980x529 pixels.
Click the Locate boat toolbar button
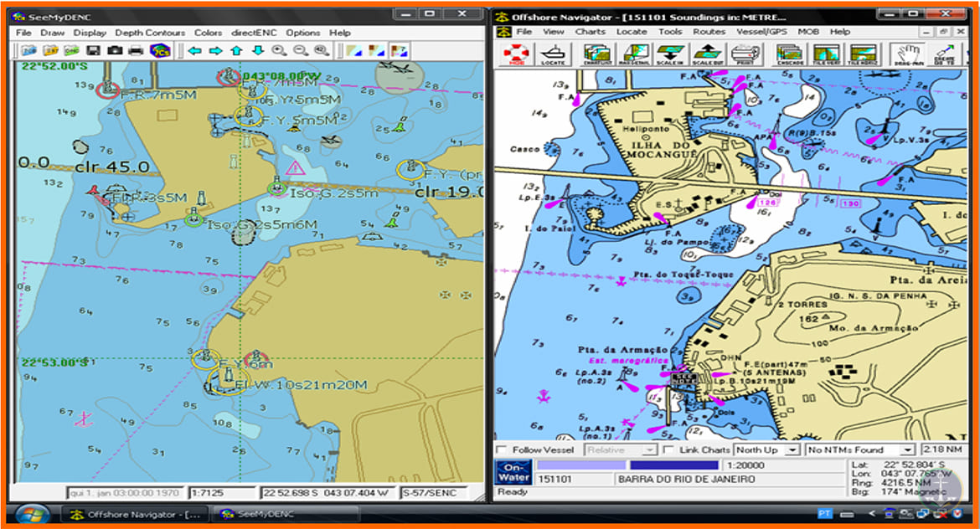click(x=553, y=54)
